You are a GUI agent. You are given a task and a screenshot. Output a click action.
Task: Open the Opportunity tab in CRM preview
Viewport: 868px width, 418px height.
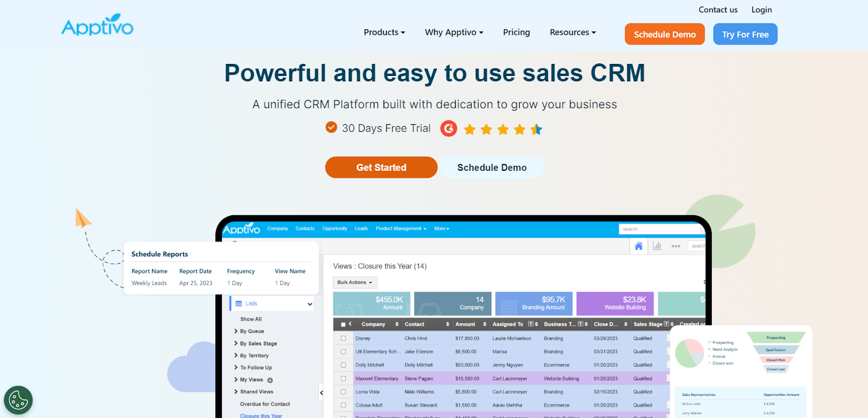(x=335, y=229)
